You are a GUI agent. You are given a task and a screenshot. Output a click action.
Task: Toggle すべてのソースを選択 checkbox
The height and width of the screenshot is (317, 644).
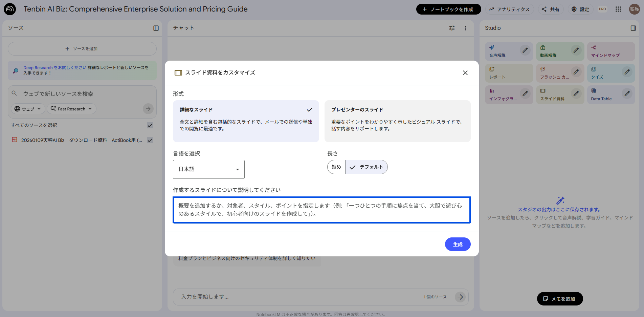point(150,125)
